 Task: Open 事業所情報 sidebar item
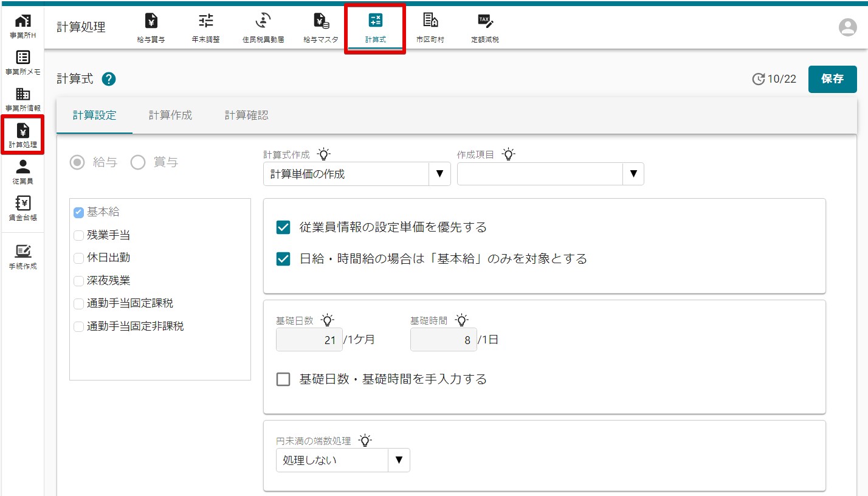click(x=22, y=100)
